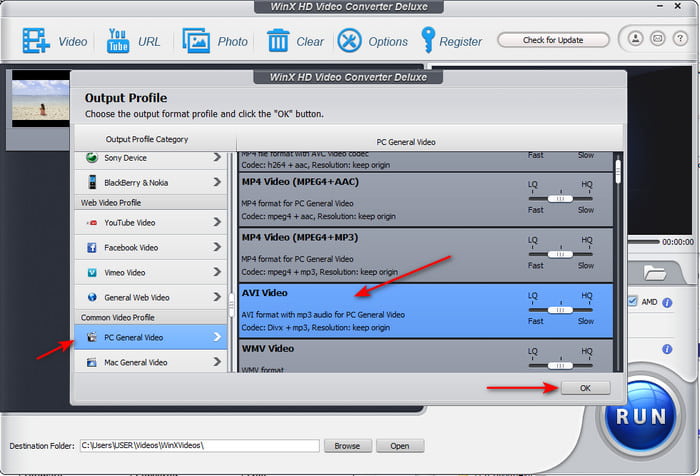Open the YouTube URL icon
Screen dimensions: 700x476
[118, 41]
